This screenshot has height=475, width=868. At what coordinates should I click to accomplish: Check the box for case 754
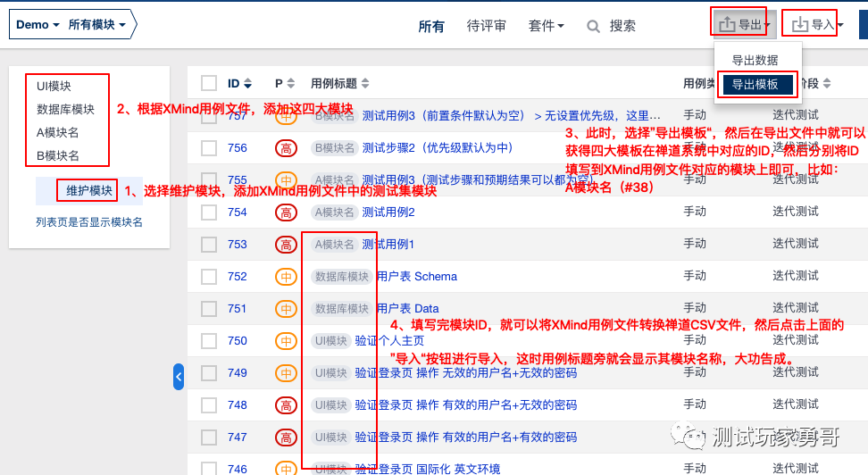tap(209, 212)
